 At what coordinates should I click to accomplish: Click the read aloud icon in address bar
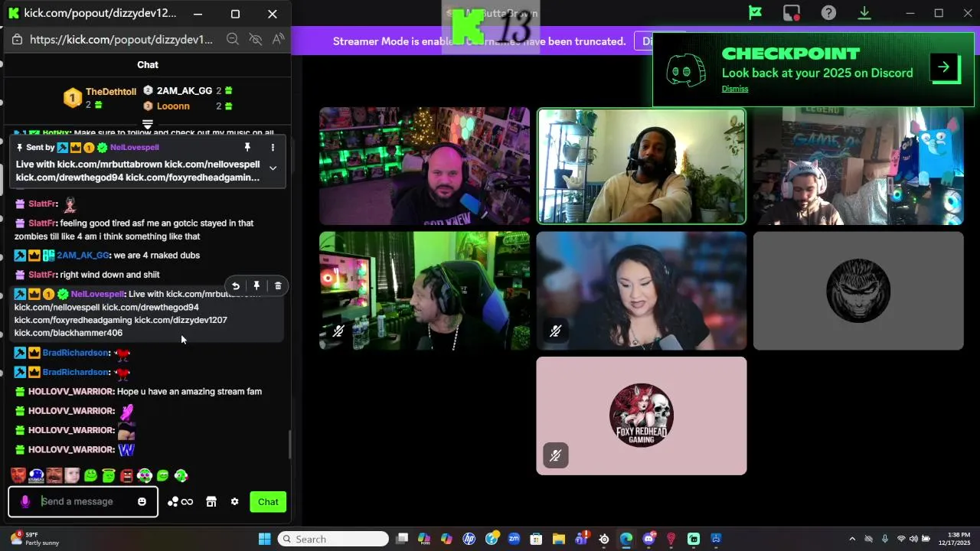click(278, 39)
